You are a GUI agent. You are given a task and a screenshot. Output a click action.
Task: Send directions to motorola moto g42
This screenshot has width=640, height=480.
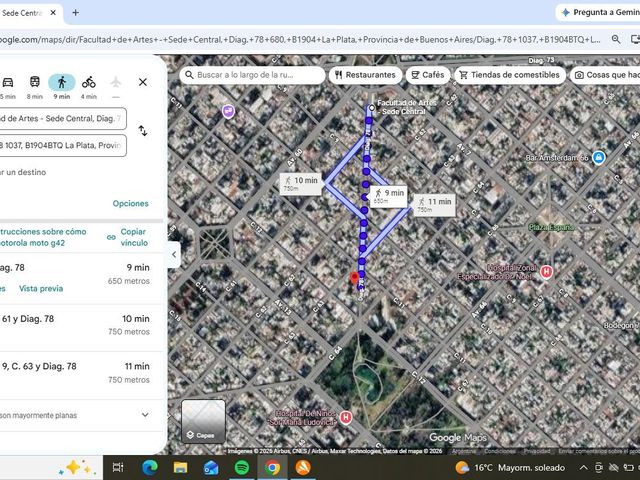click(x=43, y=237)
